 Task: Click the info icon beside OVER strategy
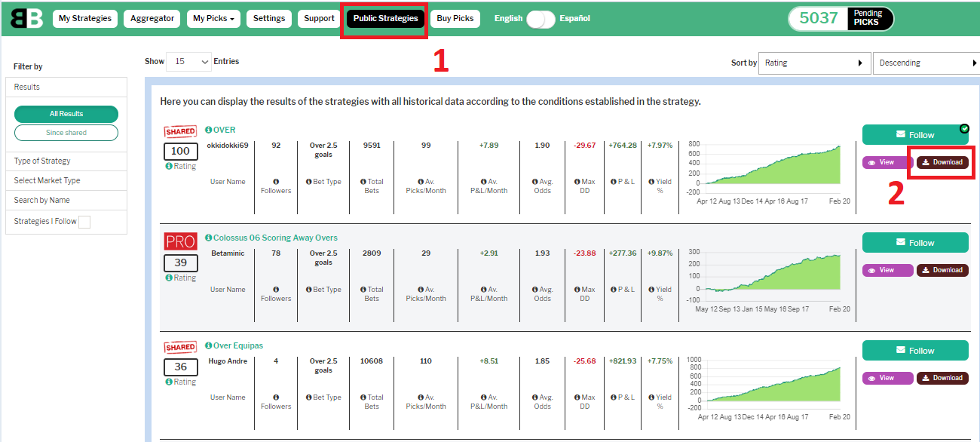tap(209, 130)
